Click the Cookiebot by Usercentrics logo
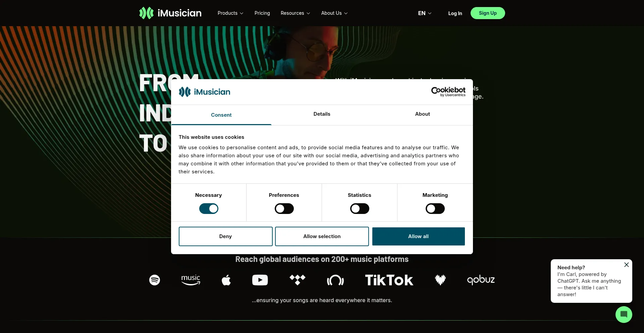The image size is (644, 333). pos(448,92)
